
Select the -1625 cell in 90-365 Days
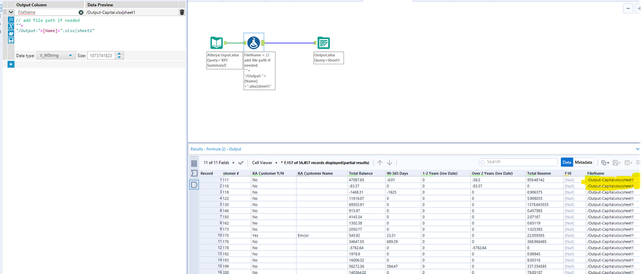(x=403, y=192)
